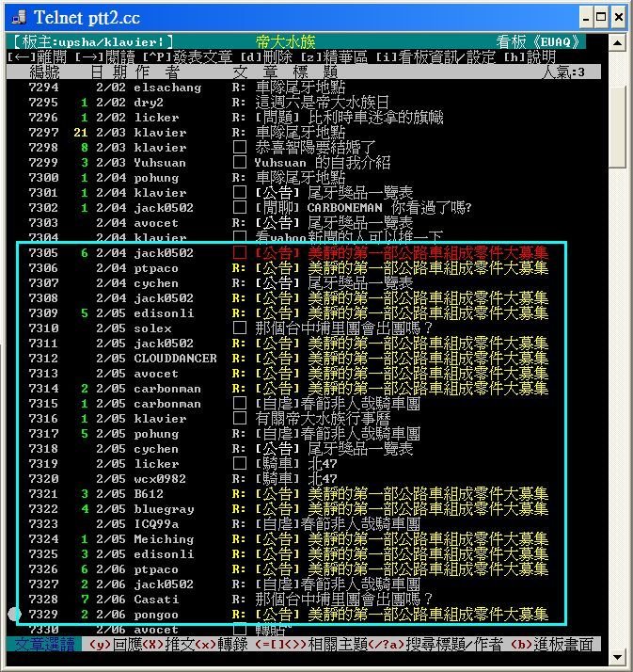Click author Casati on post 7328

[156, 600]
